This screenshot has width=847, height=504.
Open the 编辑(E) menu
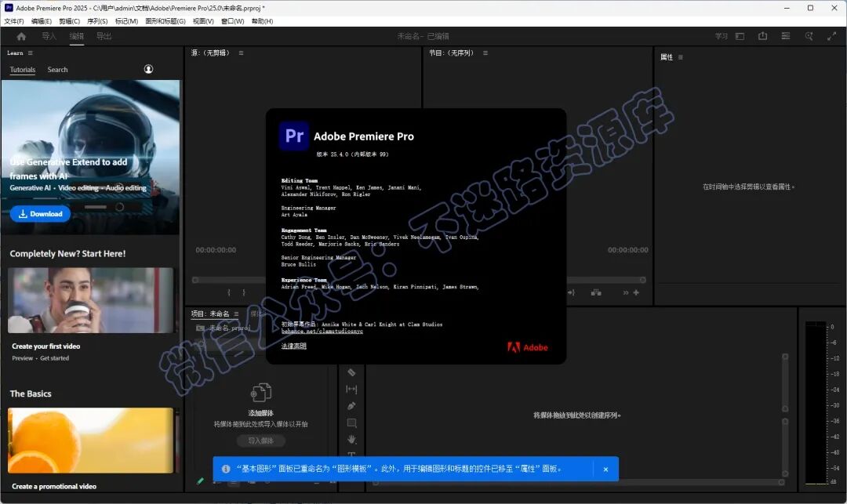coord(41,21)
